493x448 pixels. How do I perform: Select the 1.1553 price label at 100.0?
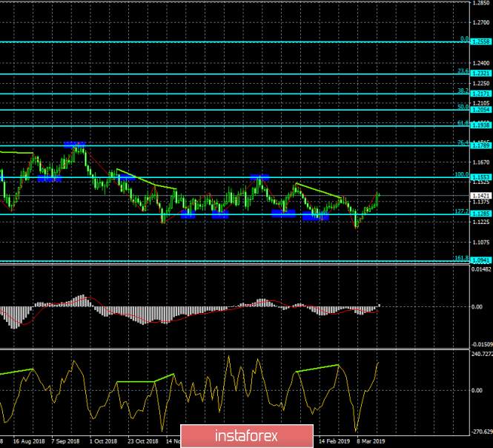(x=480, y=178)
